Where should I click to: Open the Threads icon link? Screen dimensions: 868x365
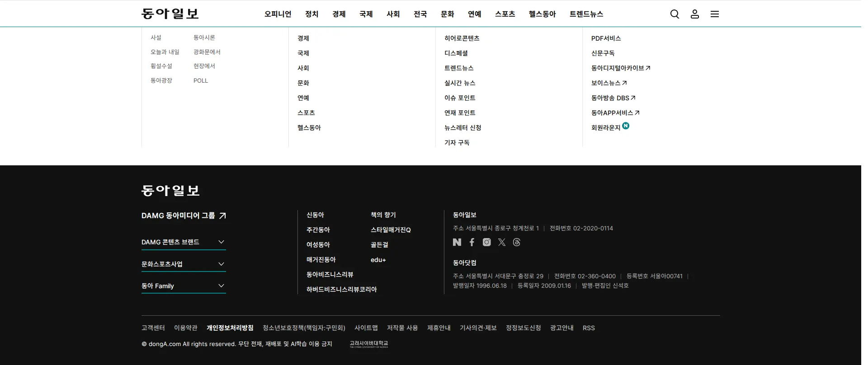click(x=517, y=242)
